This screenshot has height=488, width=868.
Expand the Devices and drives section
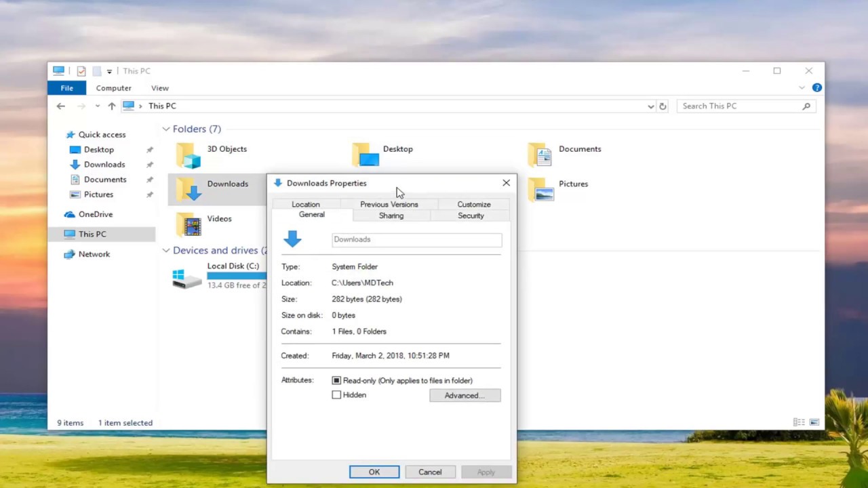(x=165, y=250)
